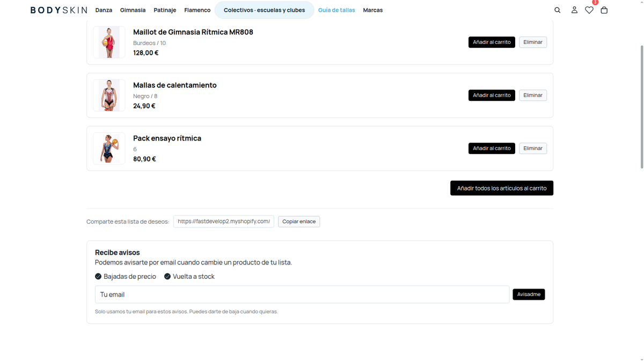Open the Patinaje menu
This screenshot has width=644, height=362.
165,10
